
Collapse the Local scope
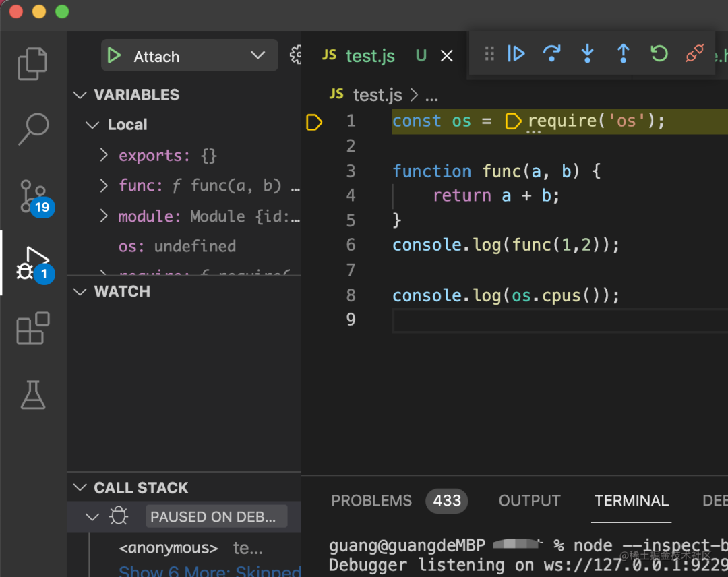click(x=92, y=125)
